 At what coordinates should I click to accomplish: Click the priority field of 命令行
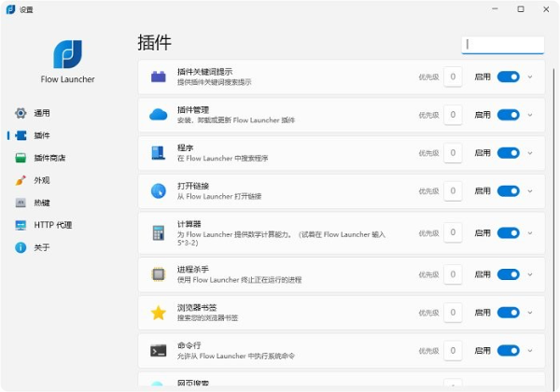453,351
